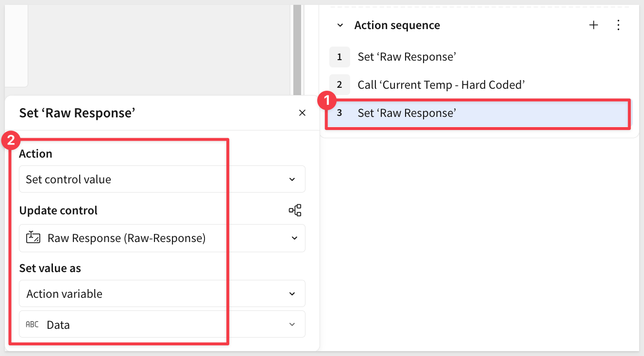Select first step Set 'Raw Response'
644x356 pixels.
click(x=407, y=57)
